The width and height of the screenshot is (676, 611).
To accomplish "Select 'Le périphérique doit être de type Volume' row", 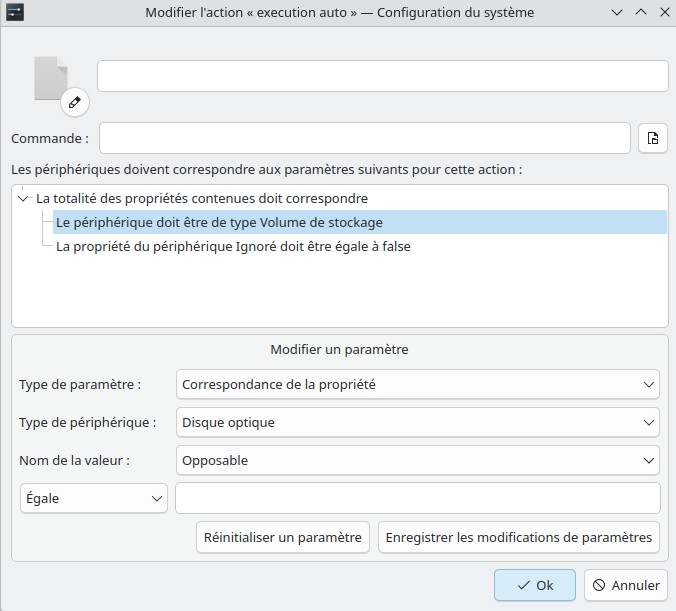I will (360, 222).
